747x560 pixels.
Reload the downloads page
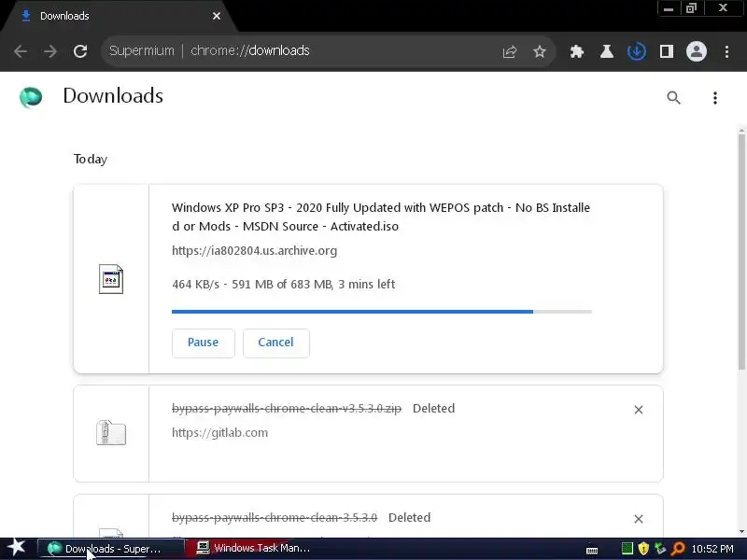(80, 51)
